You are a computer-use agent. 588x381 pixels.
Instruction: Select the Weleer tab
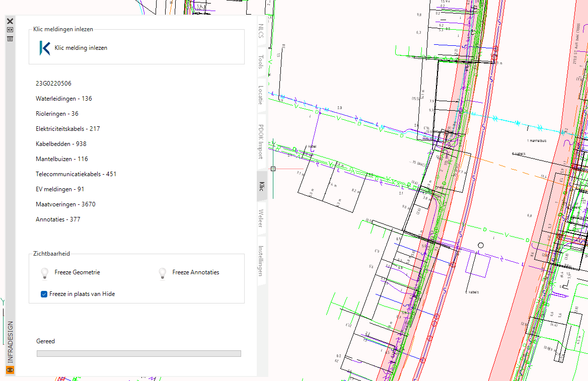[261, 218]
